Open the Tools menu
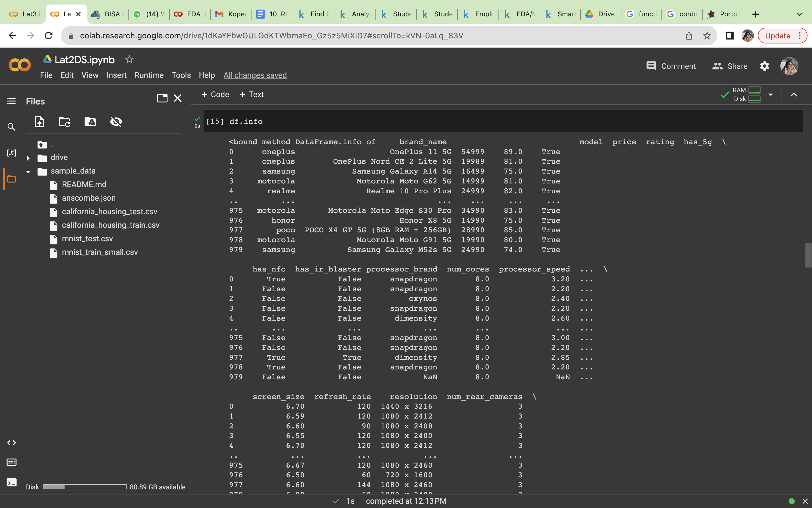 (181, 75)
